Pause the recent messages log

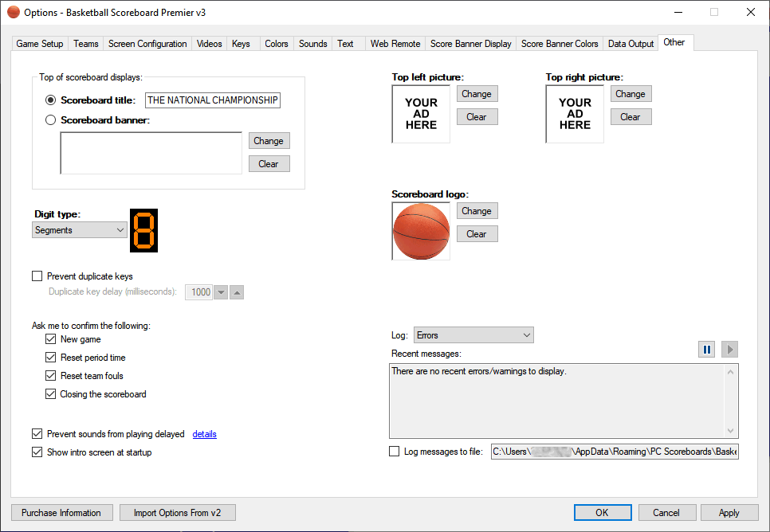coord(706,350)
